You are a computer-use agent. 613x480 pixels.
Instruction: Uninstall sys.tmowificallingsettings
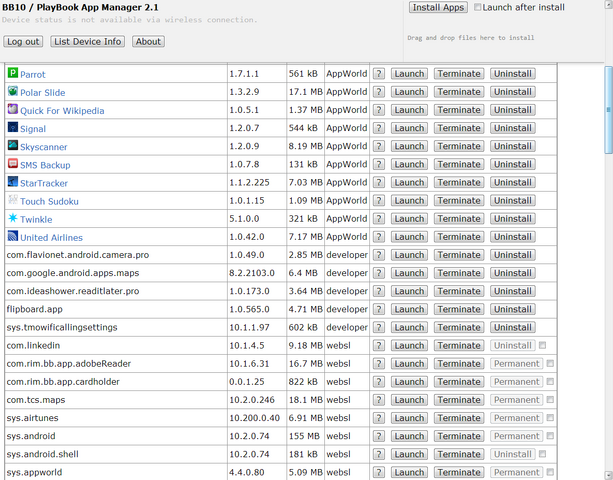(513, 327)
